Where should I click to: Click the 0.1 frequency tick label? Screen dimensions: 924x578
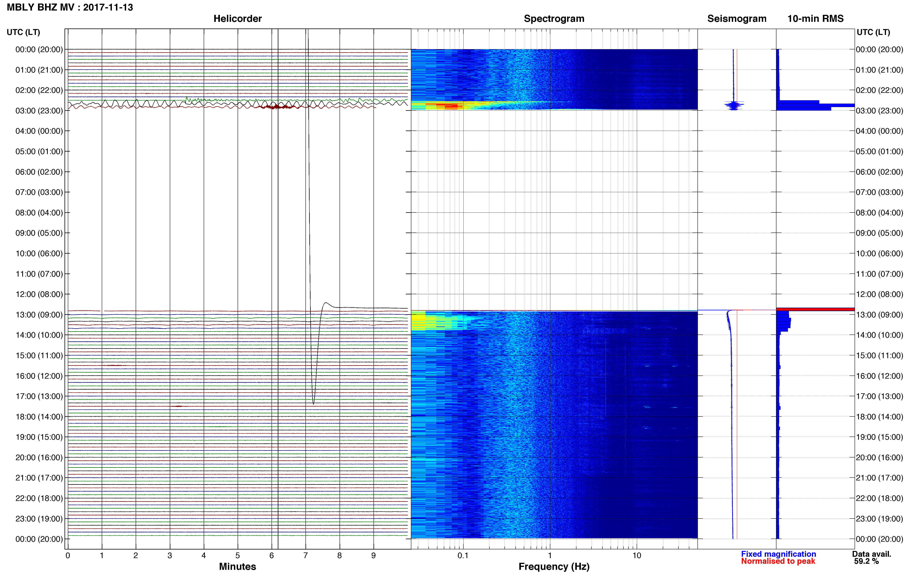point(463,555)
